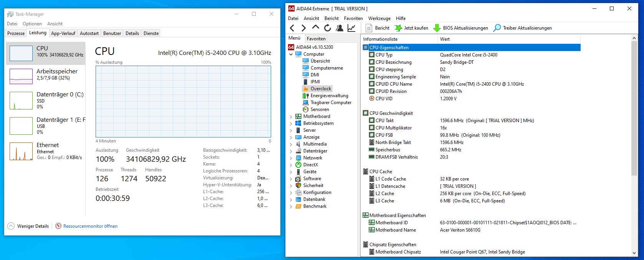Viewport: 644px width, 260px height.
Task: Open Optionen menu in Task-Manager
Action: click(x=32, y=24)
